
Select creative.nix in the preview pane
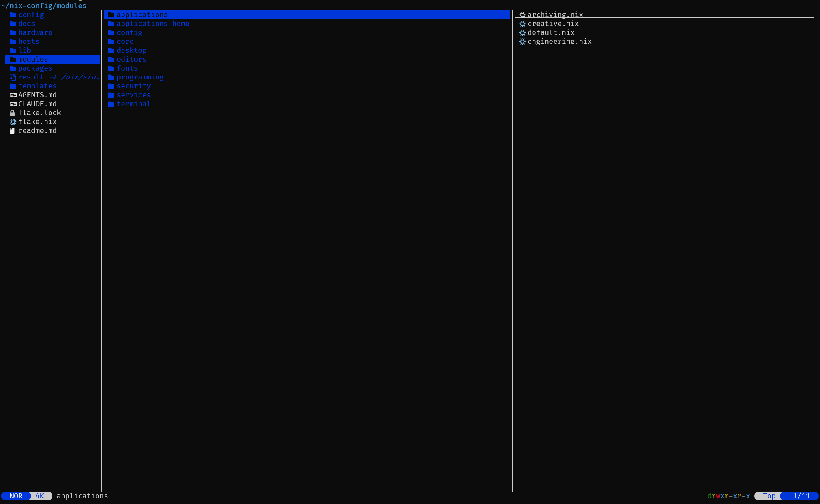pos(553,24)
